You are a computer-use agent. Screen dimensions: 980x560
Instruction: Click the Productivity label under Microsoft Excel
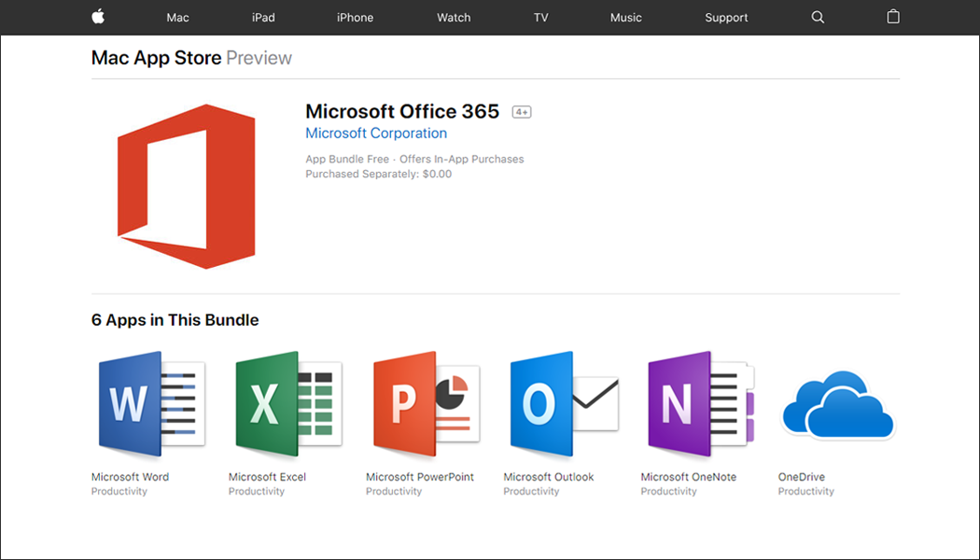click(257, 491)
